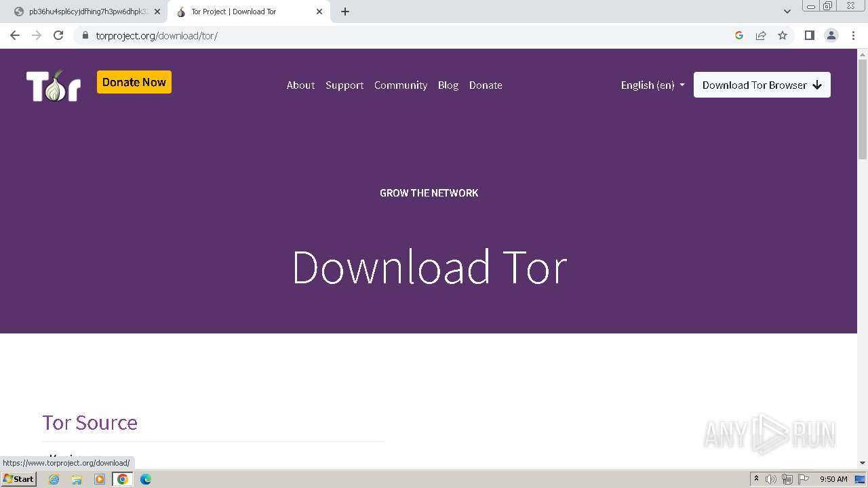This screenshot has width=868, height=488.
Task: Close the Tor Project Download Tor tab
Action: pos(319,12)
